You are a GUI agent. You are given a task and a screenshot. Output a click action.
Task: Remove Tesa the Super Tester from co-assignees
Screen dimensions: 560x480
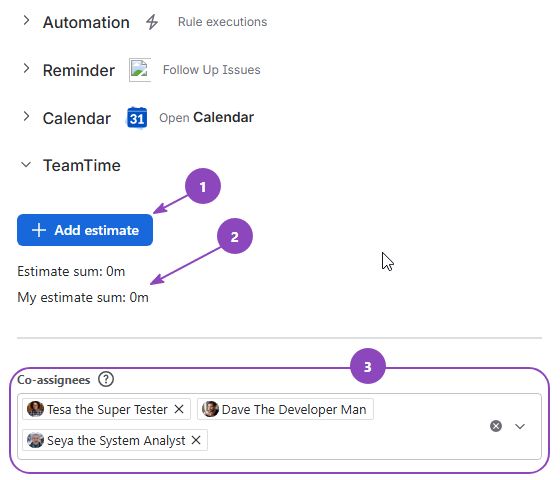(x=179, y=409)
